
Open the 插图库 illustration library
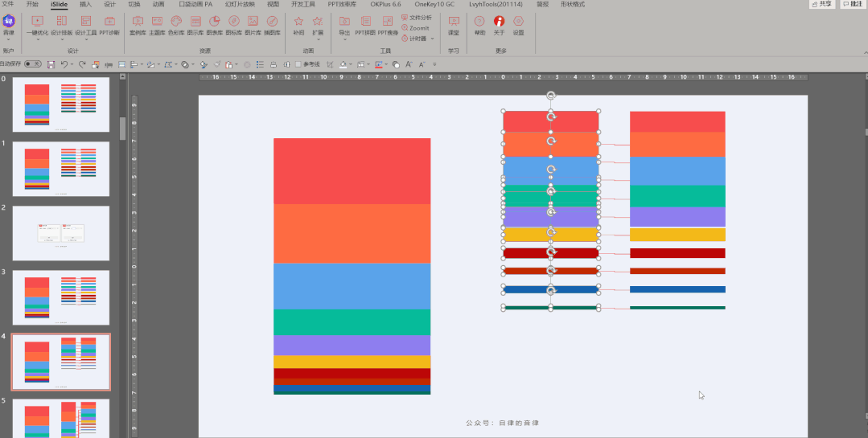coord(272,25)
